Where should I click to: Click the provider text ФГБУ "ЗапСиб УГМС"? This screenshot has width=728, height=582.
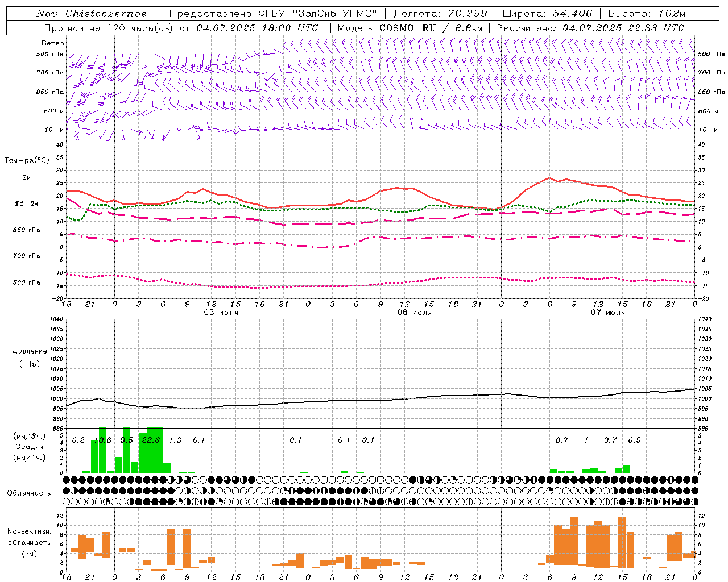[x=318, y=14]
